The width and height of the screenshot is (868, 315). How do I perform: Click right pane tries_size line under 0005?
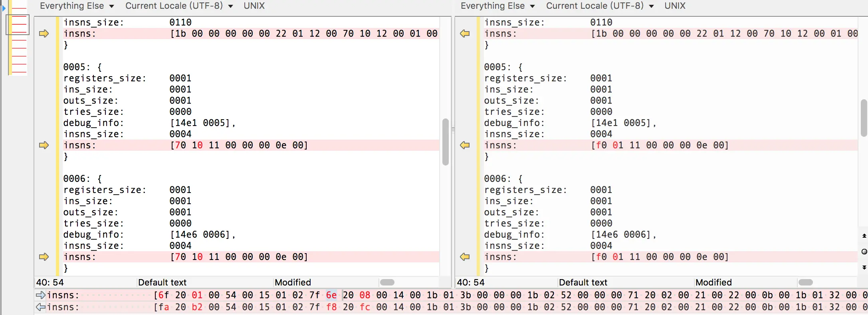click(548, 112)
